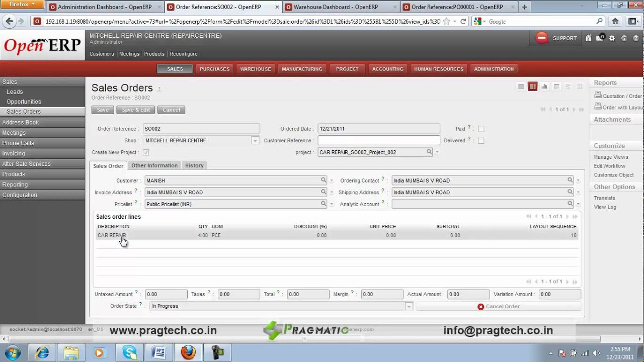Image resolution: width=644 pixels, height=362 pixels.
Task: Expand the arrow menu next to project field
Action: [437, 153]
